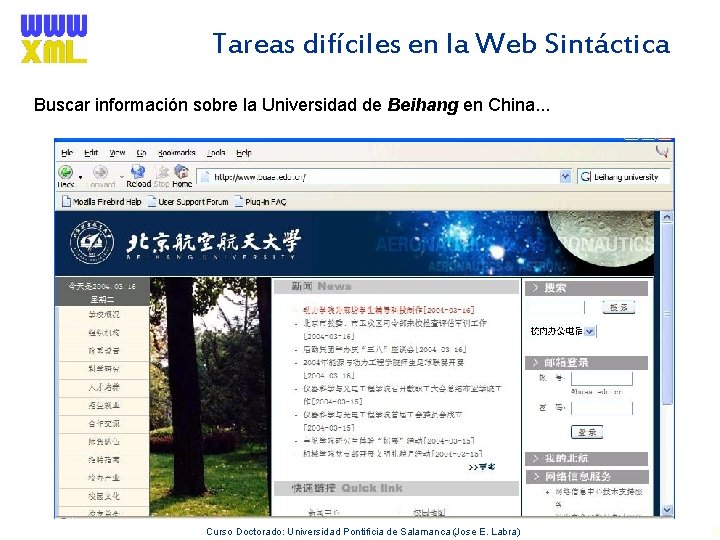
Task: Click the Reload toolbar icon
Action: (138, 172)
